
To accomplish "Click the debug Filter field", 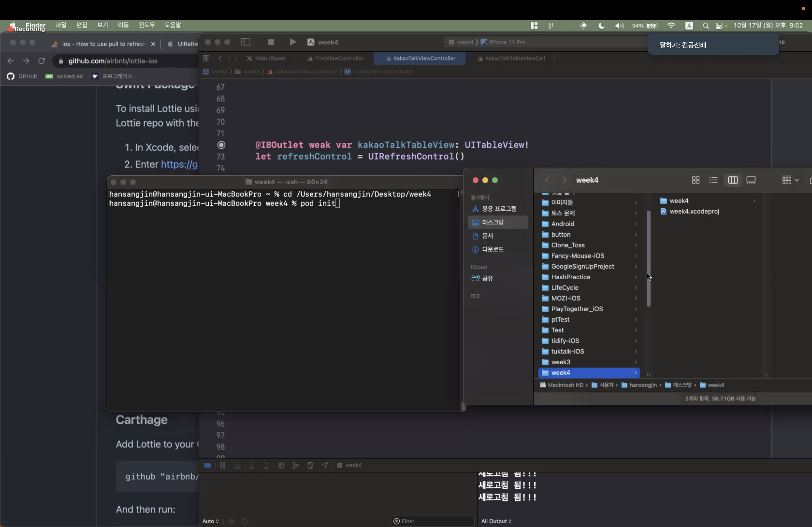I will tap(433, 521).
